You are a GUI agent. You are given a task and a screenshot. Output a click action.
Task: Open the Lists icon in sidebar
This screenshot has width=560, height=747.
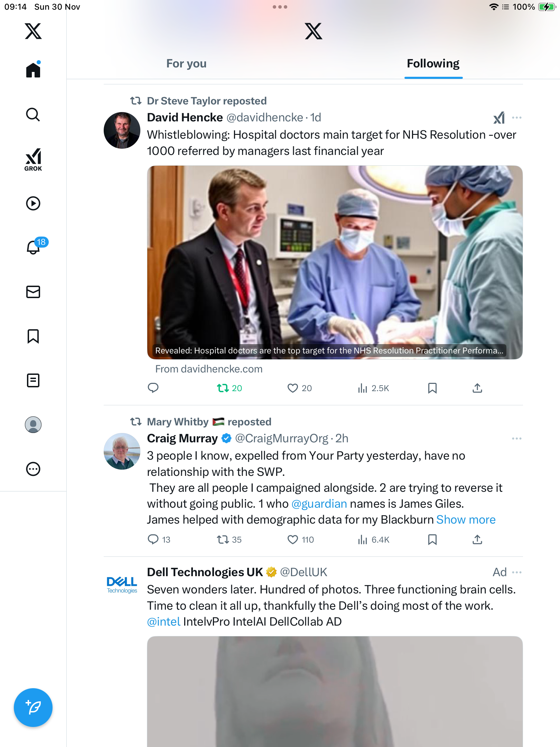pyautogui.click(x=33, y=380)
